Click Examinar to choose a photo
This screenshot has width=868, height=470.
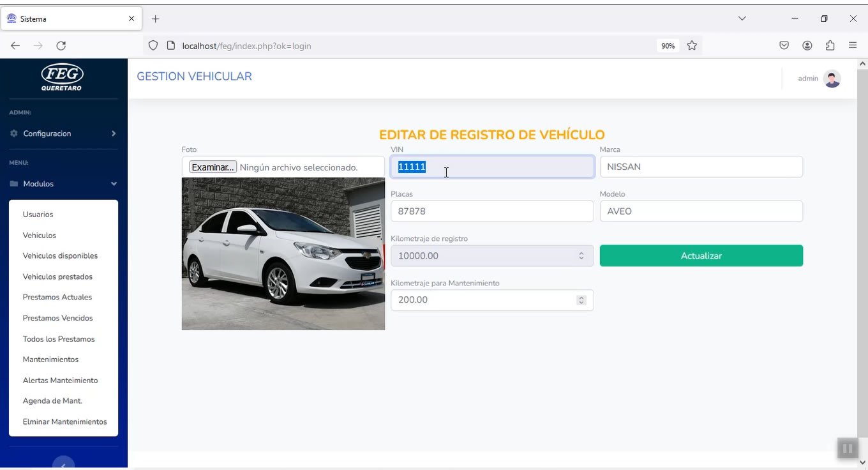pyautogui.click(x=213, y=167)
